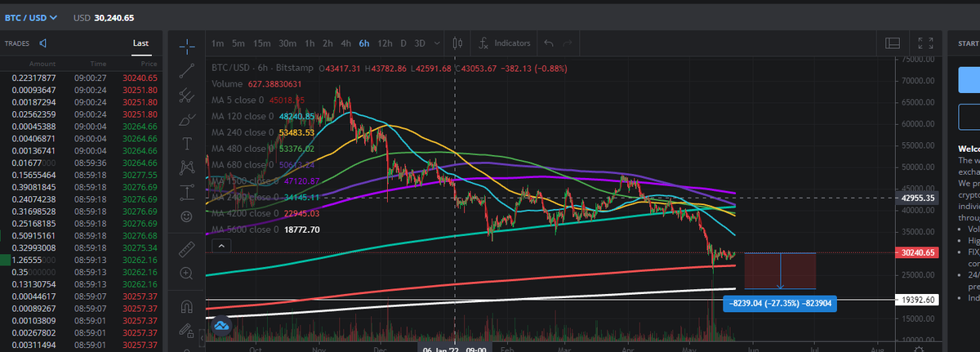Open the emoji icons tool
The height and width of the screenshot is (352, 980).
187,217
